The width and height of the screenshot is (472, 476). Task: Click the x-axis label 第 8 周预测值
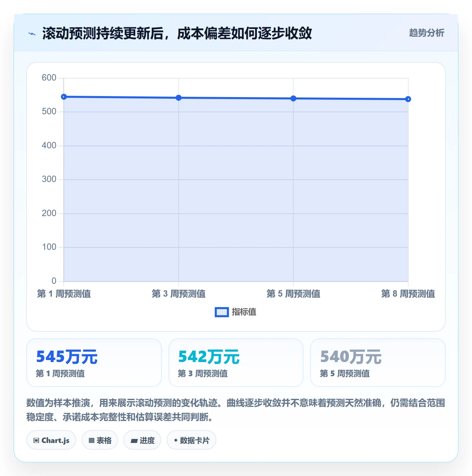click(x=408, y=294)
